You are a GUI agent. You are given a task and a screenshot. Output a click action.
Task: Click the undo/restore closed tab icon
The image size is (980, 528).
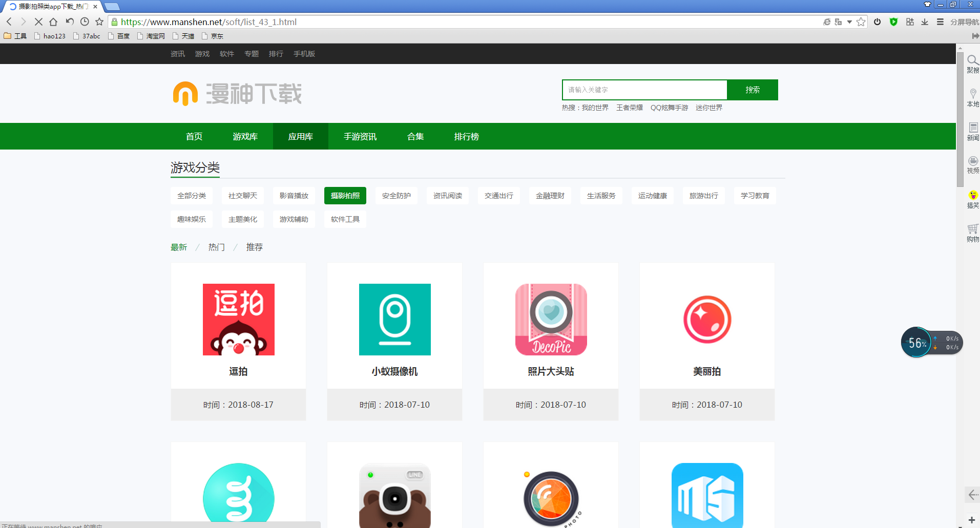[x=70, y=22]
